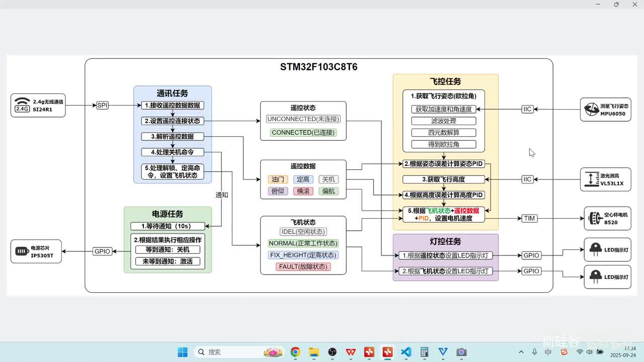Click the STM32F103C8T6 title

click(x=318, y=67)
